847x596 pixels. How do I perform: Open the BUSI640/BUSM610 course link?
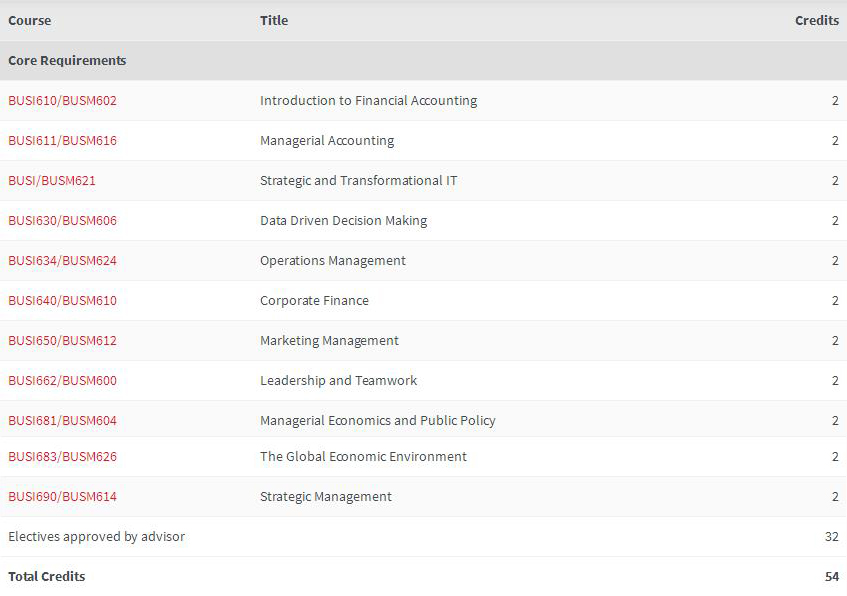point(62,301)
